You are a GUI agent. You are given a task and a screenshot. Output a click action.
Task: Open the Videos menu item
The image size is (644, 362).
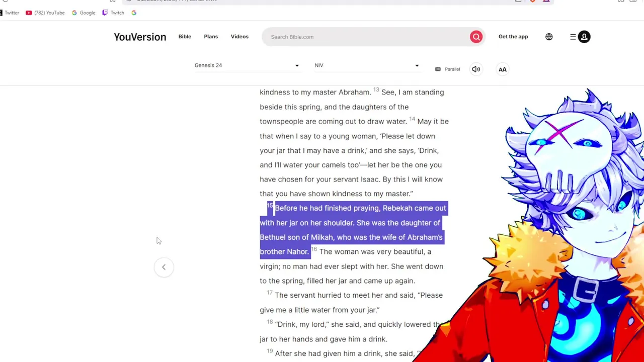(239, 37)
